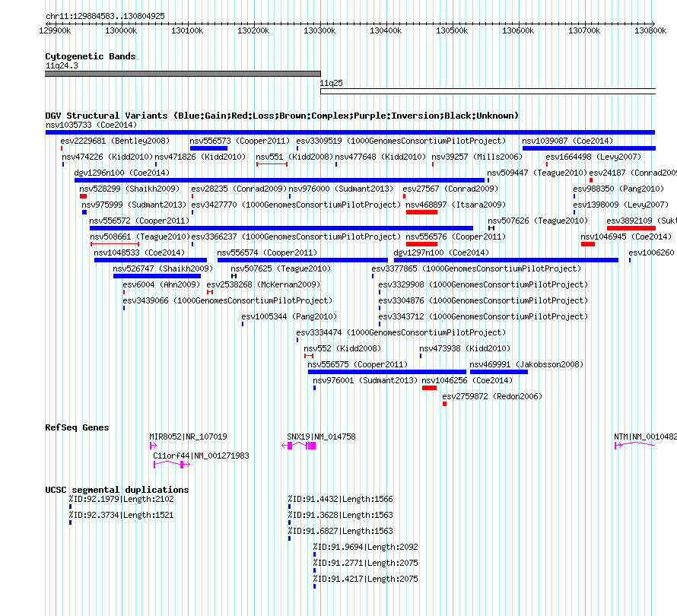
Task: Open esv2538268 (McKernan2009) variant label
Action: click(263, 284)
